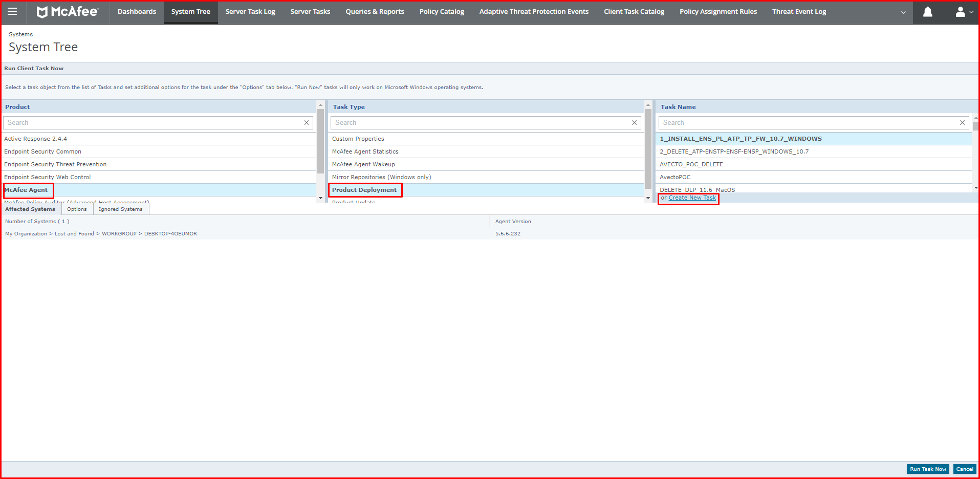
Task: Clear the Task Name search field
Action: click(962, 123)
